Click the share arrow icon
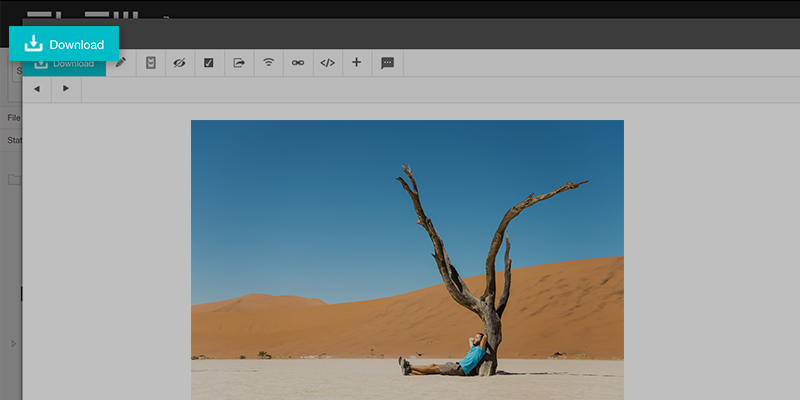This screenshot has width=800, height=400. pos(239,63)
